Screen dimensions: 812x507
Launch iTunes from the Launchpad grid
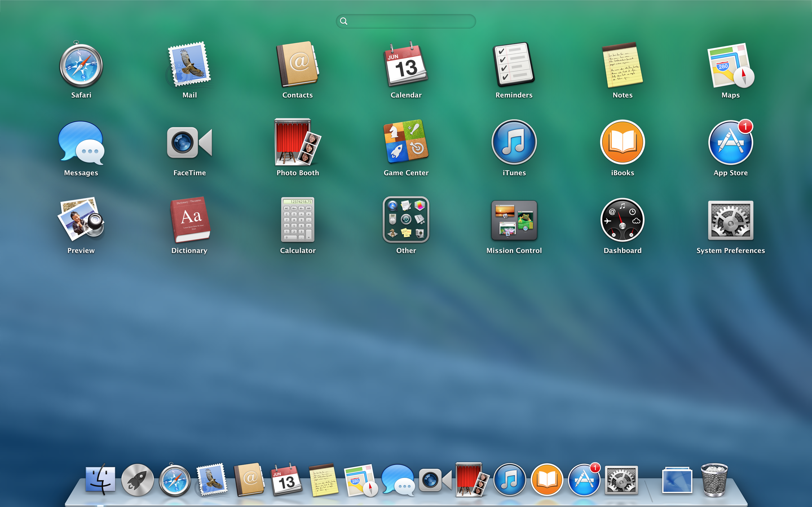(x=514, y=142)
